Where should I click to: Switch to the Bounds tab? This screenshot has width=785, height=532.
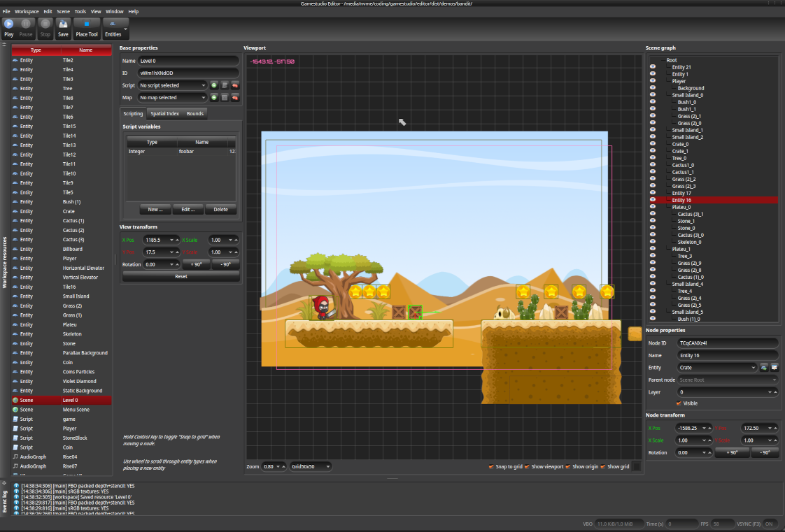click(195, 113)
